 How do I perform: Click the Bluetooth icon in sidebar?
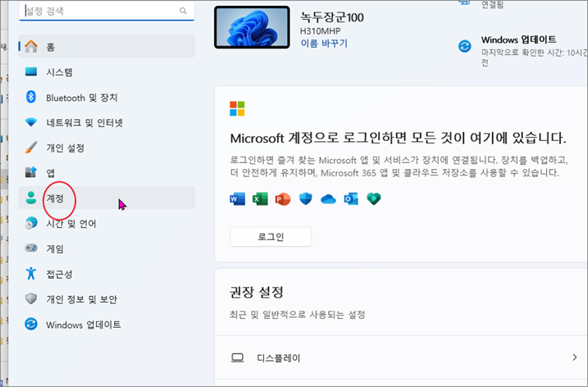coord(31,97)
